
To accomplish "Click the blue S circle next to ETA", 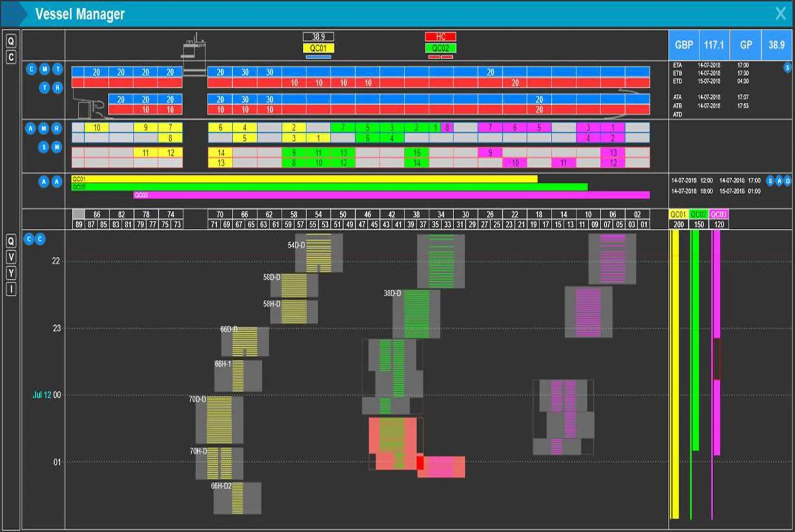I will pos(787,68).
